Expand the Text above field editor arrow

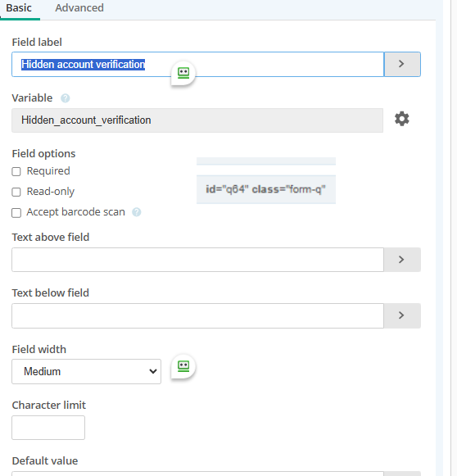402,260
